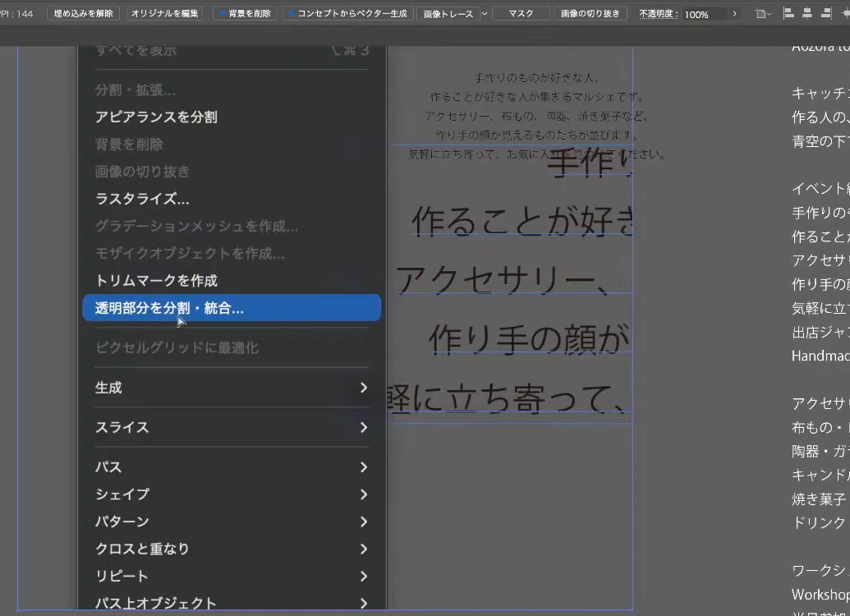Click the 不透明度 100% input field
This screenshot has height=616, width=850.
704,14
